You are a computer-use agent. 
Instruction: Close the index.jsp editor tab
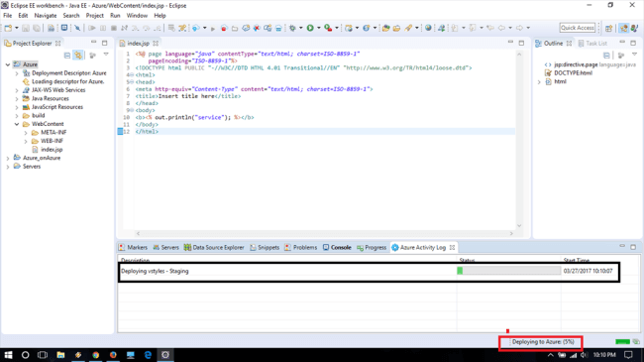tap(156, 44)
